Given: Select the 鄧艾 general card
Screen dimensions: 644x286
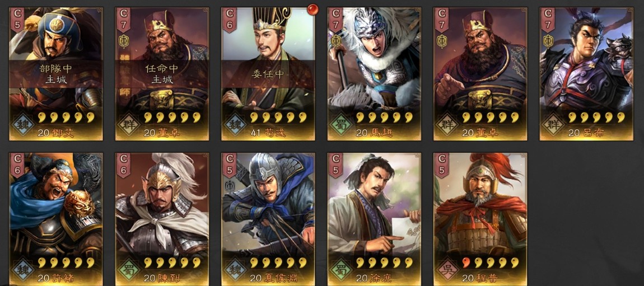Looking at the screenshot, I should (56, 74).
